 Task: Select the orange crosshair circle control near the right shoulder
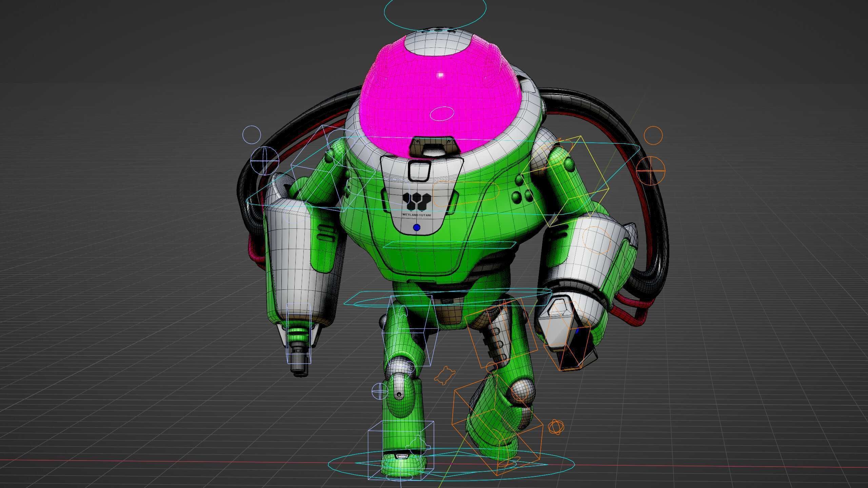click(651, 170)
